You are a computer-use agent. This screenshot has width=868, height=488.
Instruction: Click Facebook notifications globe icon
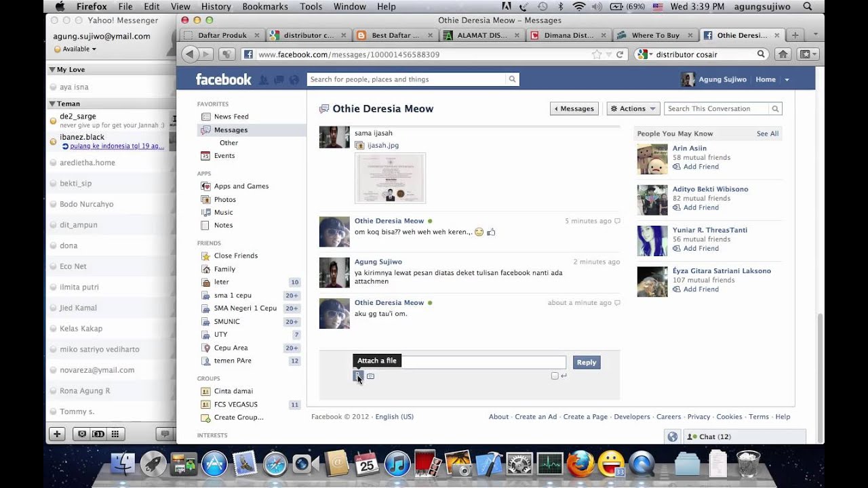coord(294,79)
